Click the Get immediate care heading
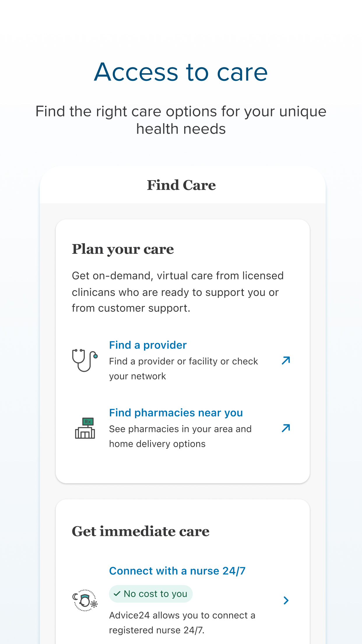362x644 pixels. pyautogui.click(x=140, y=531)
